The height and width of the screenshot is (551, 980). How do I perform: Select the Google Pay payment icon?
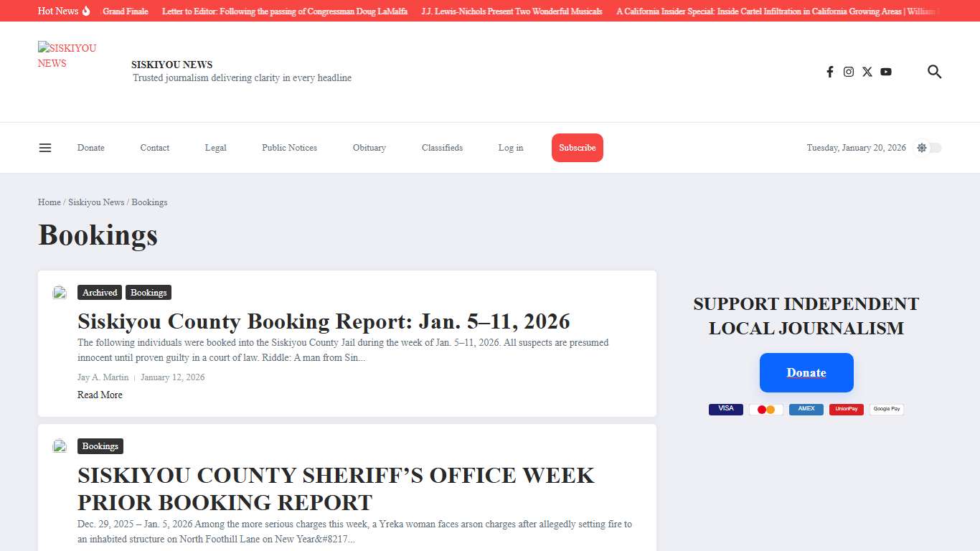(887, 409)
